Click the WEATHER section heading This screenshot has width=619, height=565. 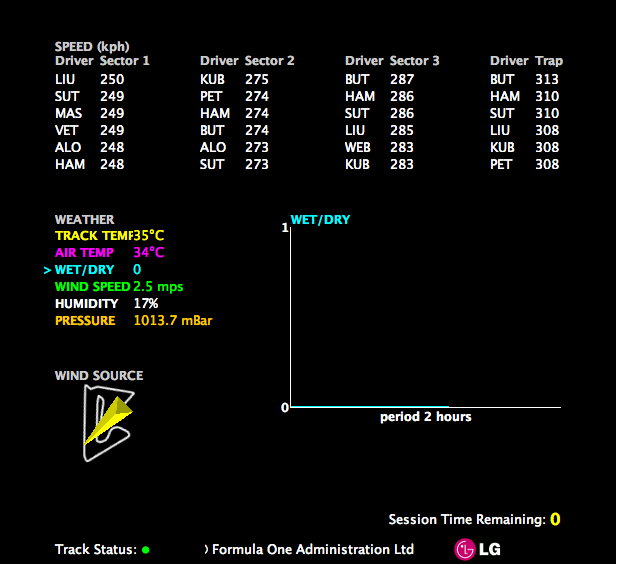(84, 220)
